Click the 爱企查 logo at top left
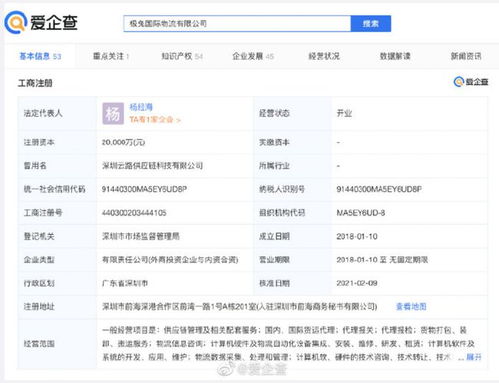The height and width of the screenshot is (383, 499). pos(41,22)
